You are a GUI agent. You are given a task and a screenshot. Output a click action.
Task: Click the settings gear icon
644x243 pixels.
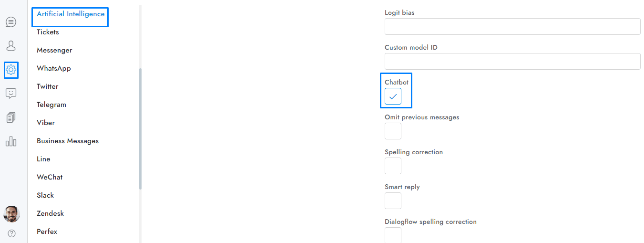tap(11, 70)
